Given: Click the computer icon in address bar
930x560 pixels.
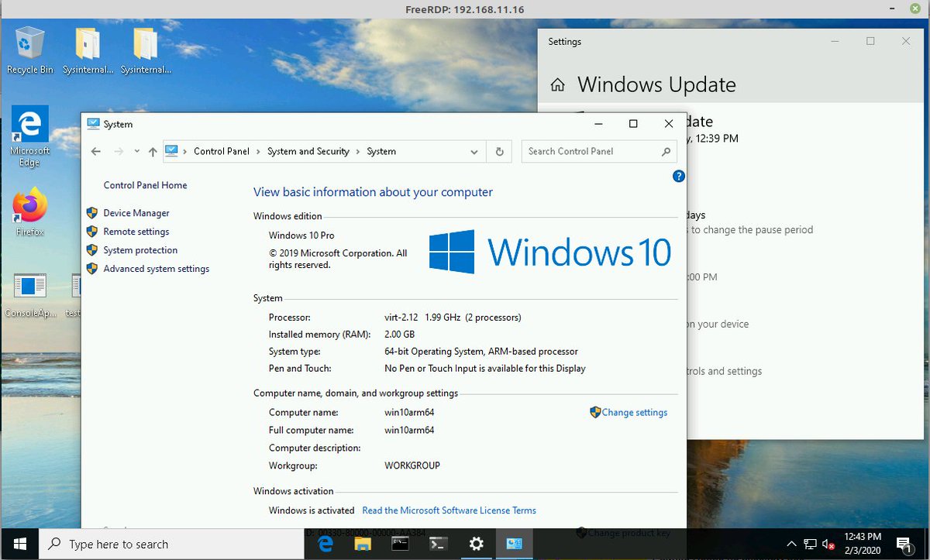Looking at the screenshot, I should pos(172,151).
